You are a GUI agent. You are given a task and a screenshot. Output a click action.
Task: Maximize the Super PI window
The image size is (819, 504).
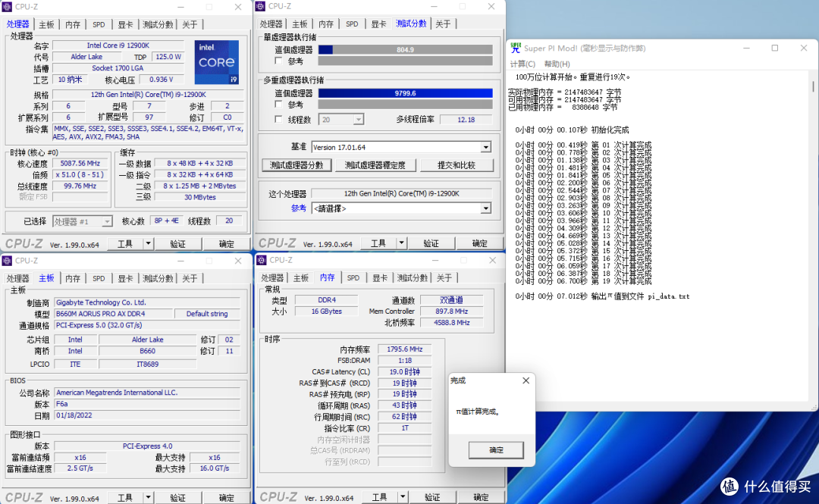click(x=775, y=48)
